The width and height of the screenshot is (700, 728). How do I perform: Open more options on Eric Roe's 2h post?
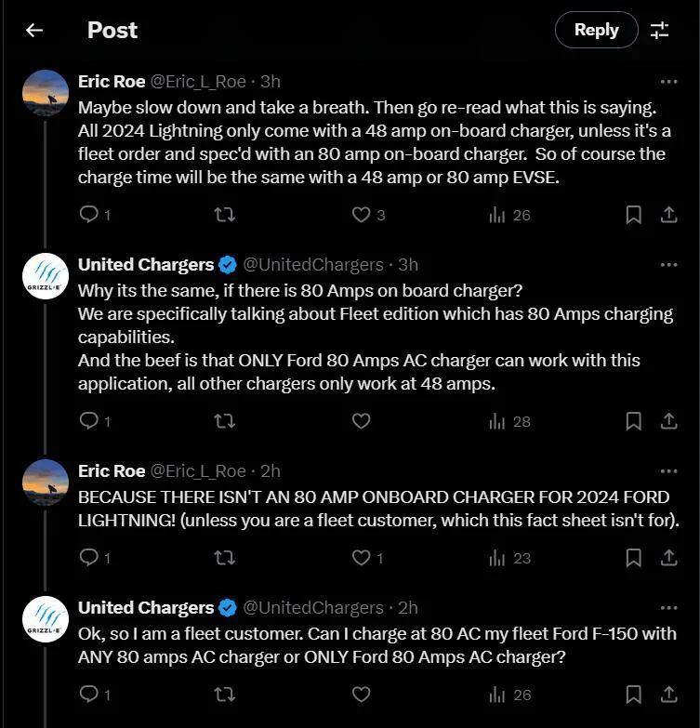[x=668, y=470]
